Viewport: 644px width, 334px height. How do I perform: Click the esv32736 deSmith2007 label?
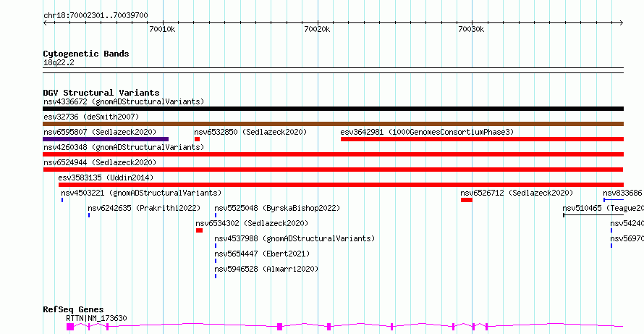(91, 117)
